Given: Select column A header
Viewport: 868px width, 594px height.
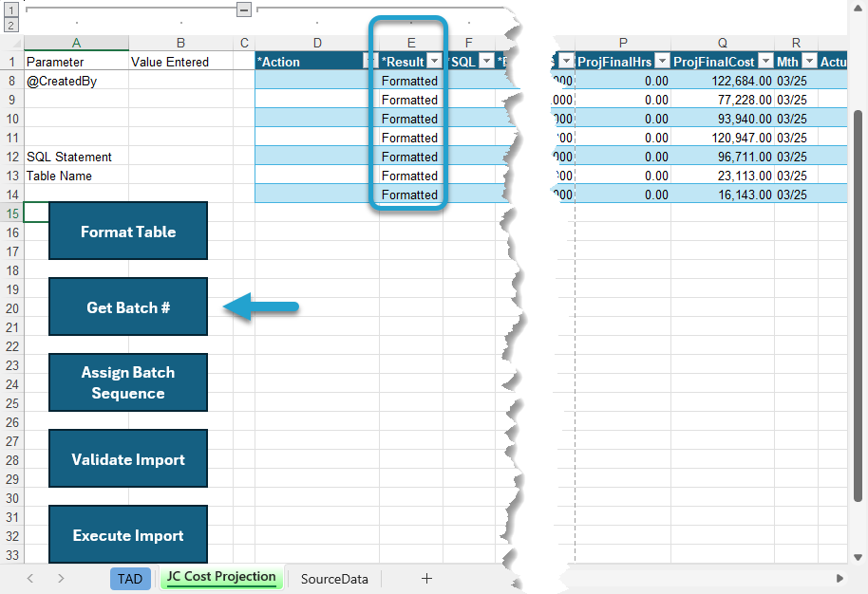Looking at the screenshot, I should pyautogui.click(x=76, y=43).
